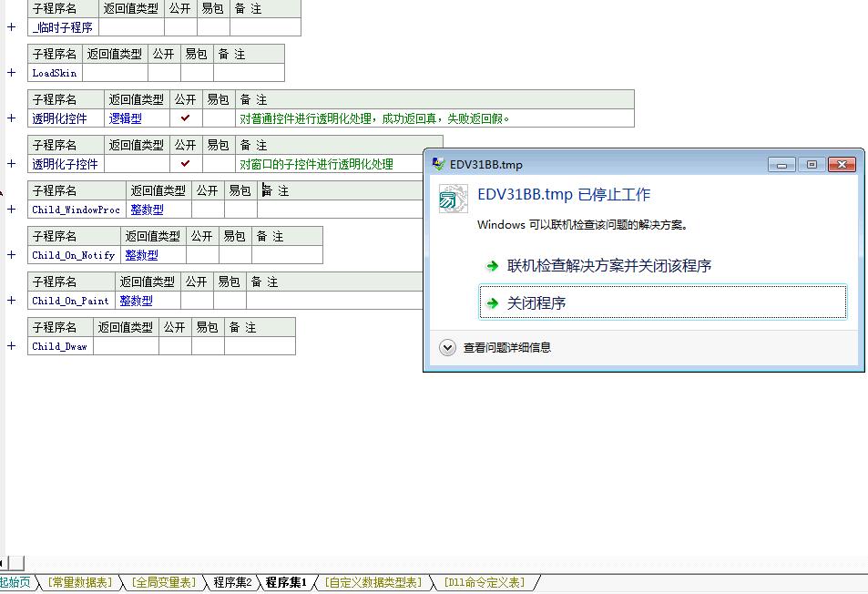Select the Child_On_Paint name cell
This screenshot has width=868, height=594.
pos(71,300)
